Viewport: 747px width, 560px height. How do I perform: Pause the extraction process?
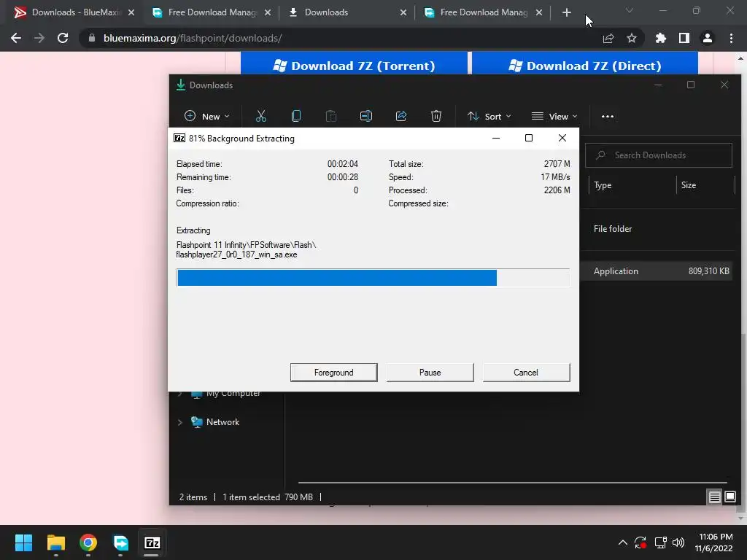tap(430, 373)
